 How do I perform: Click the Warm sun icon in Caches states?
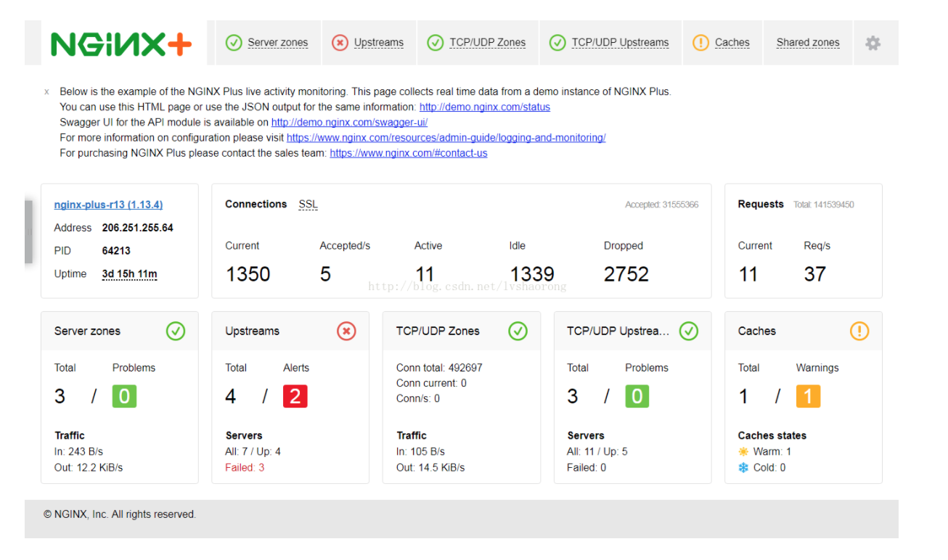(743, 451)
